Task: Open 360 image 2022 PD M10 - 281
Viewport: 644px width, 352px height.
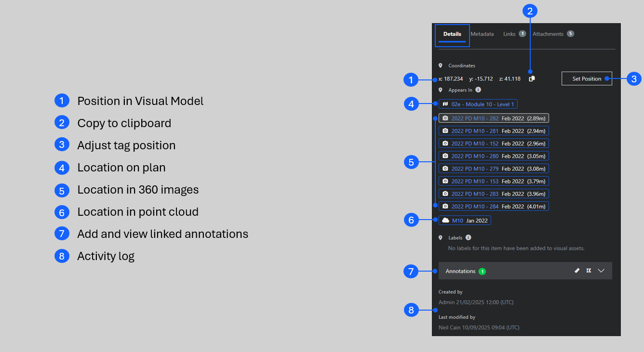Action: [x=494, y=130]
